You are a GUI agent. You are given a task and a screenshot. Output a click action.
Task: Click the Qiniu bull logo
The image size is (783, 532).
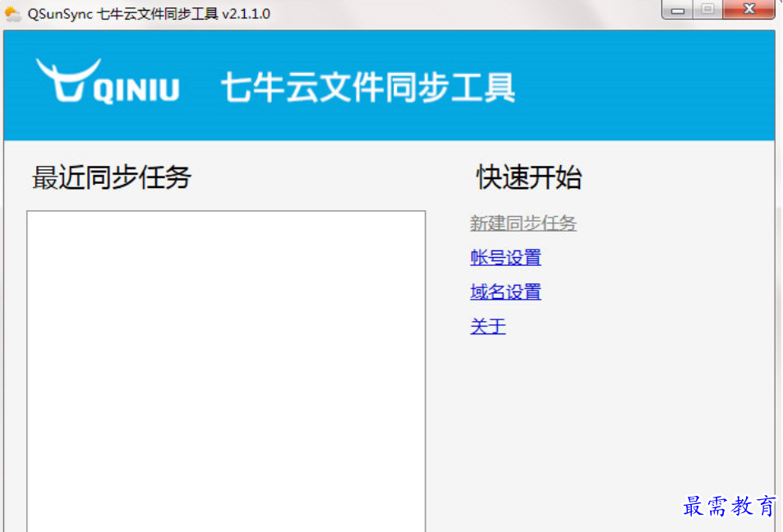click(108, 81)
